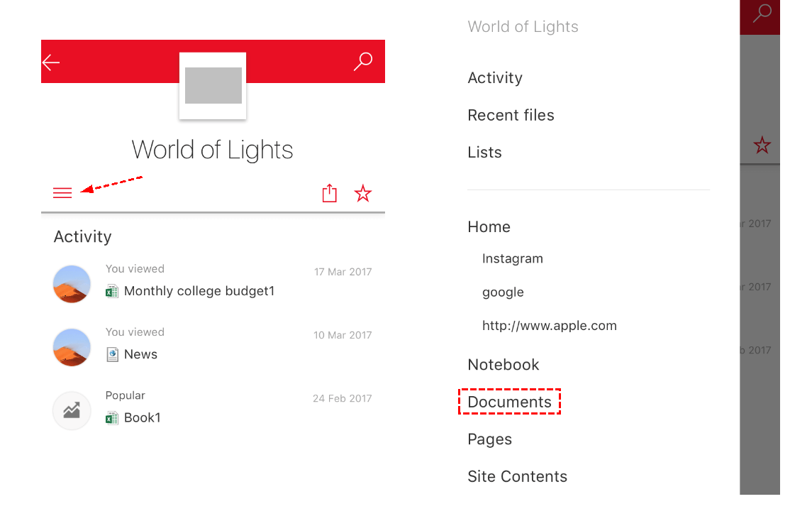
Task: Open Documents in the navigation menu
Action: (509, 402)
